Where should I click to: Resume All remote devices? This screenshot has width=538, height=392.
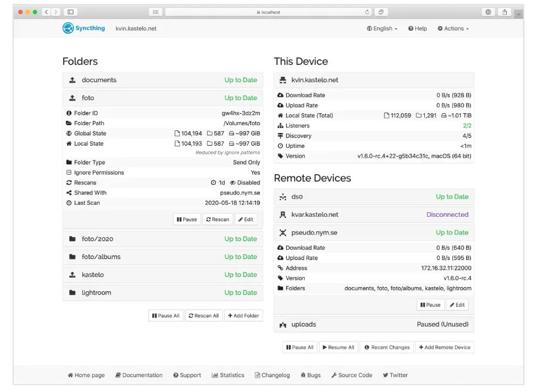[338, 348]
